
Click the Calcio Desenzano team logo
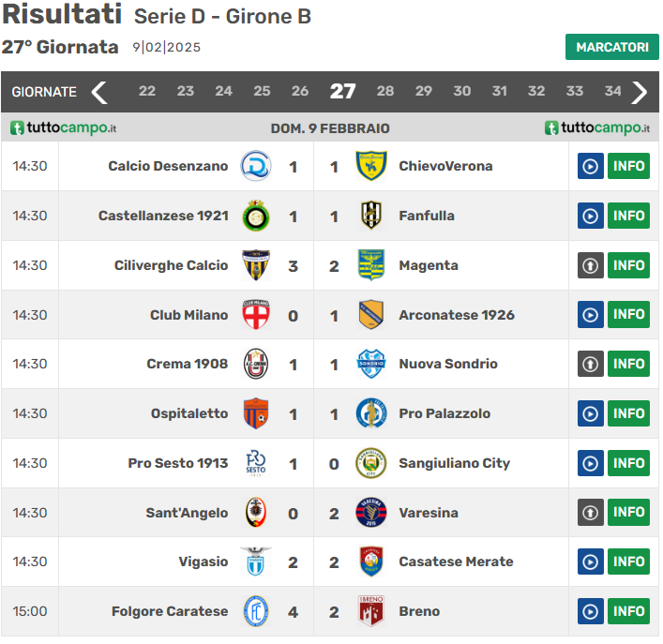tap(255, 166)
